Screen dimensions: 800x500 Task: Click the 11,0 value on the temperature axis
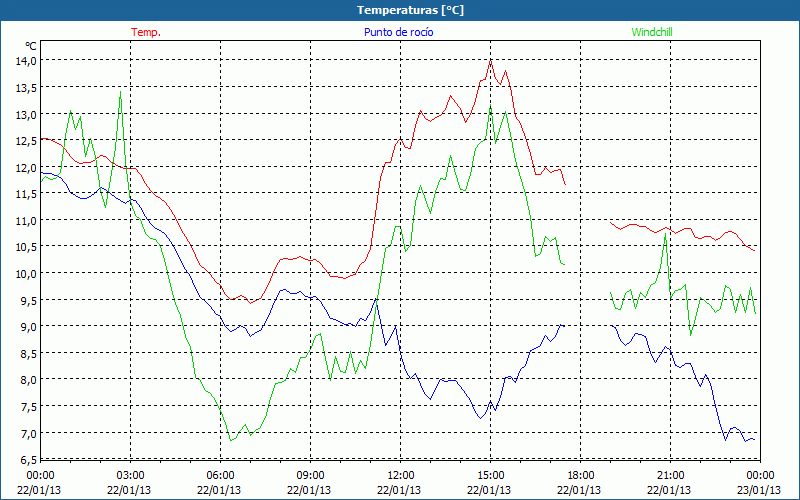pyautogui.click(x=27, y=220)
